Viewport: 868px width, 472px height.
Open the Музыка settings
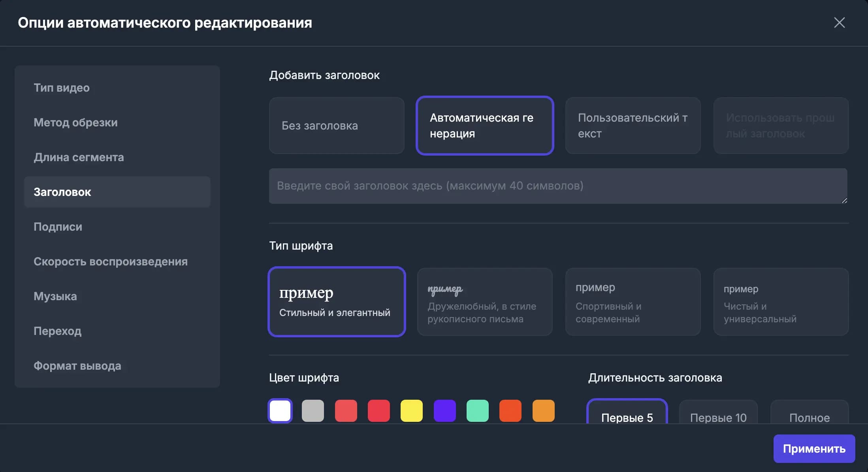(55, 296)
